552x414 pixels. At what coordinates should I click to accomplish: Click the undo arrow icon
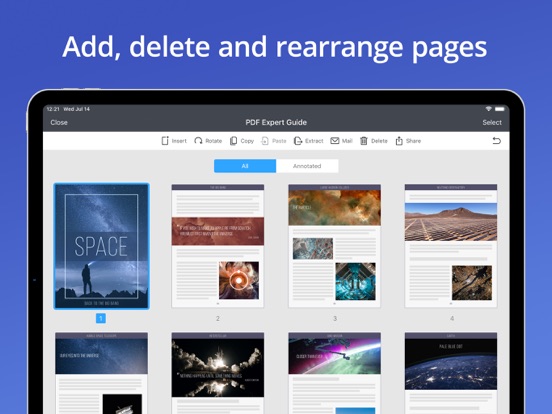point(496,141)
